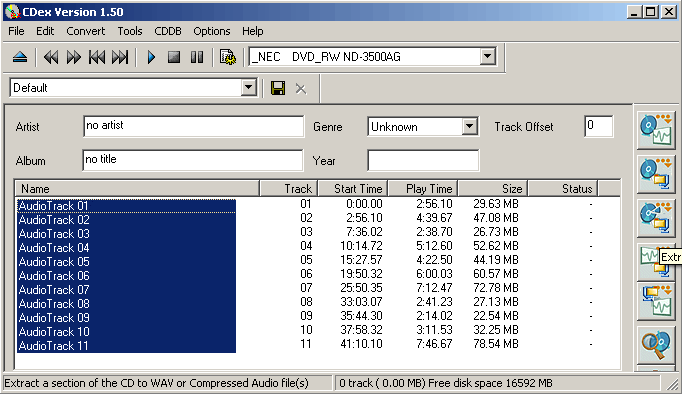This screenshot has width=682, height=394.
Task: Sort by the Size column header
Action: [493, 189]
